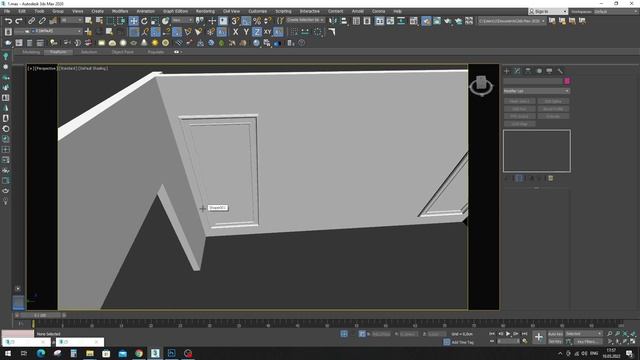Open the Help menu

397,11
